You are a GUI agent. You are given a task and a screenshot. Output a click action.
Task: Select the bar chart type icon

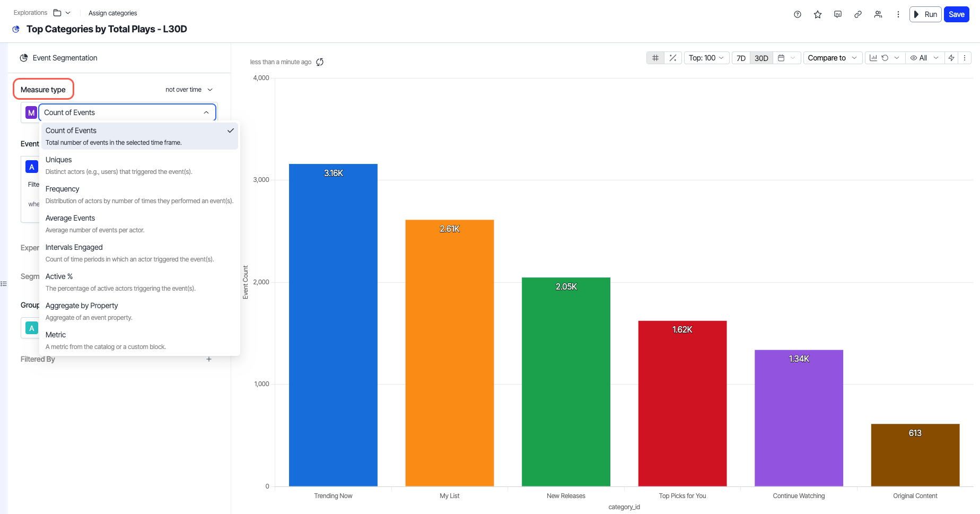tap(873, 58)
